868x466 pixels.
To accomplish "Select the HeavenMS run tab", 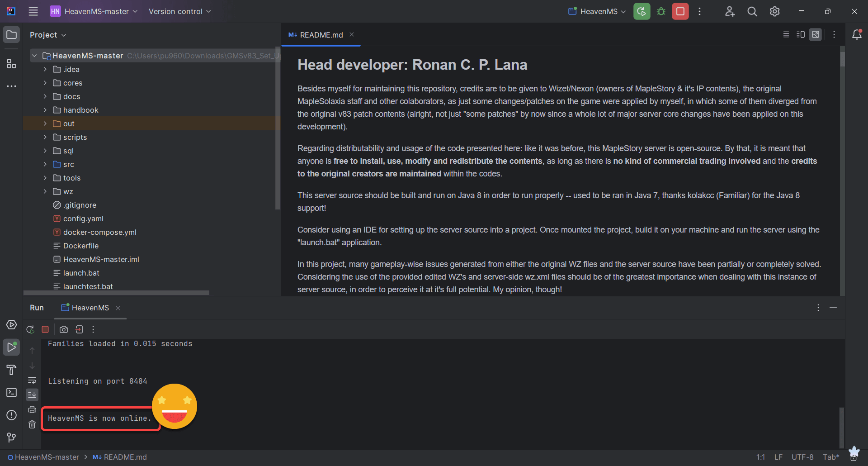I will 90,308.
